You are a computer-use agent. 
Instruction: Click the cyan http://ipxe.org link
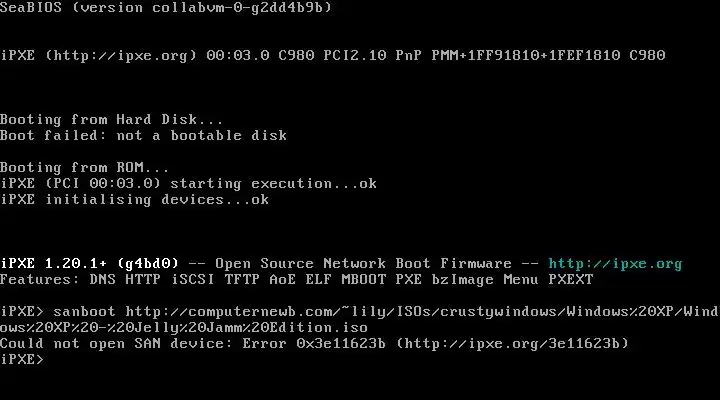pyautogui.click(x=615, y=264)
